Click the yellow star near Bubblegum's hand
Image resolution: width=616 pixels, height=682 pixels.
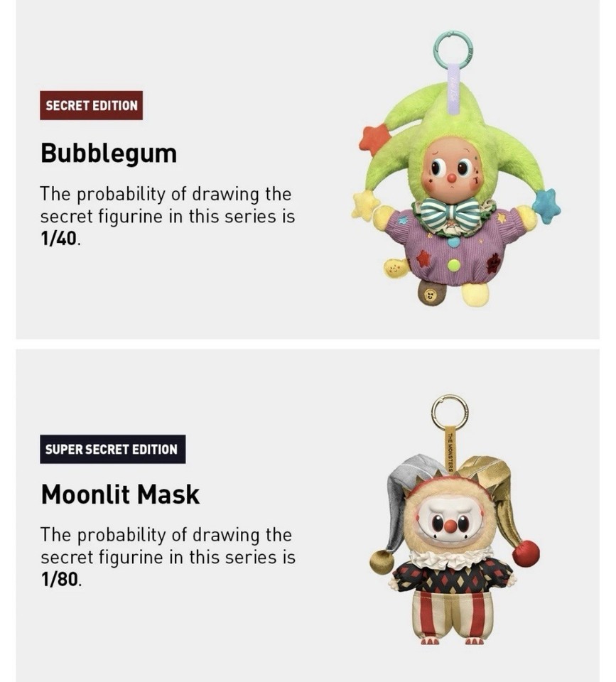click(364, 205)
